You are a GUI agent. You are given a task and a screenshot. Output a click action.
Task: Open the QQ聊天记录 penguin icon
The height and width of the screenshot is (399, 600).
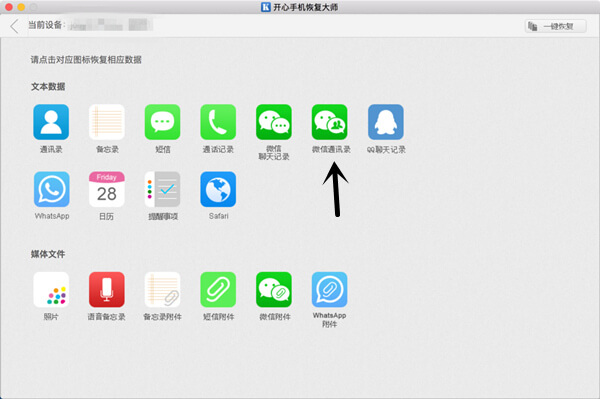pos(386,122)
